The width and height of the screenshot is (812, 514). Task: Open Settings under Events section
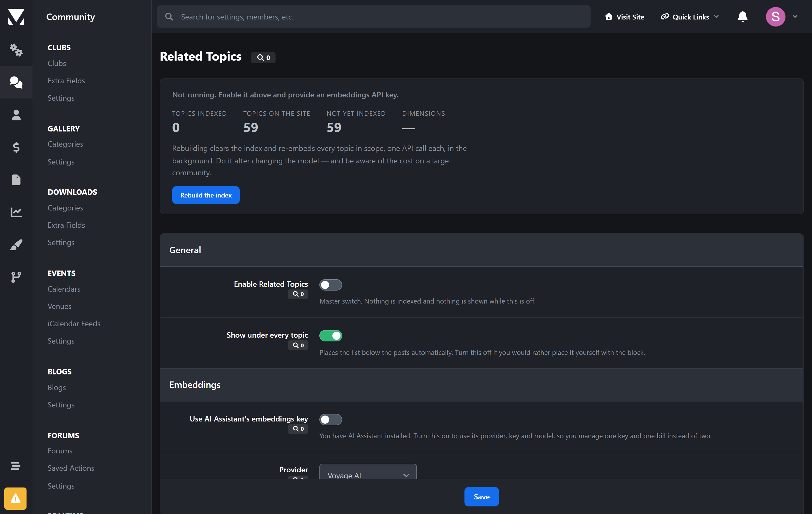[61, 341]
